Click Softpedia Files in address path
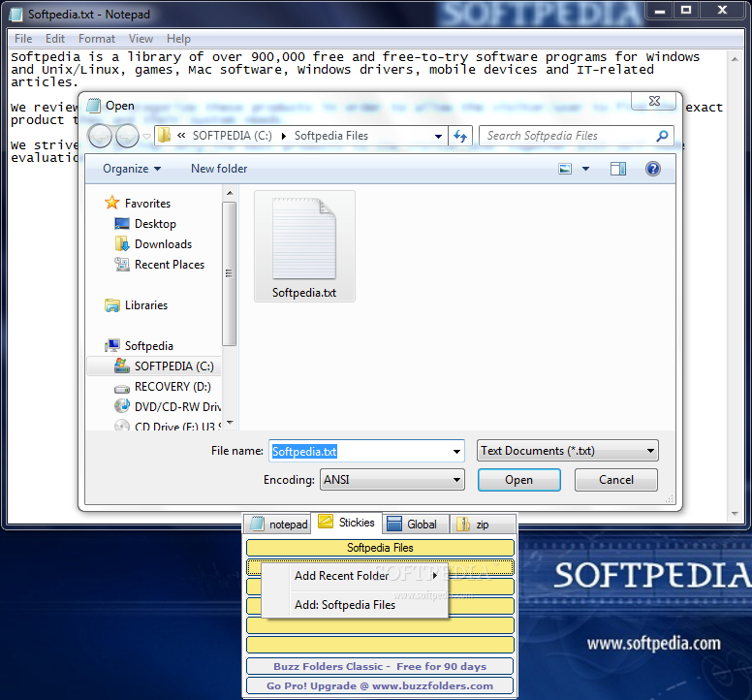Viewport: 752px width, 700px height. click(x=330, y=137)
